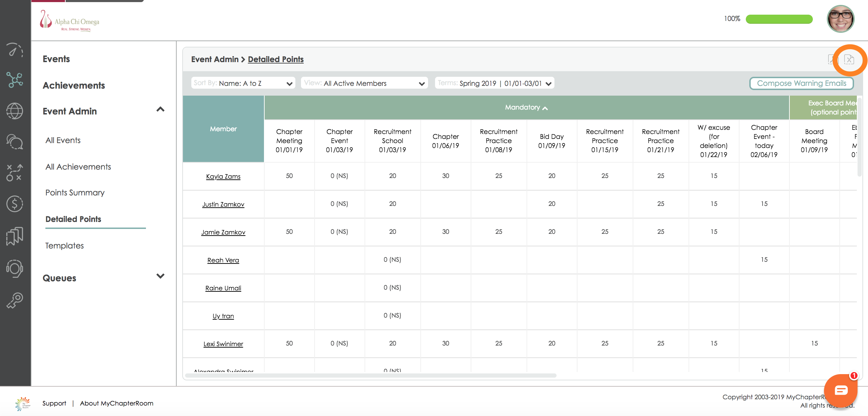Select the network nodes sidebar icon
This screenshot has height=416, width=868.
pyautogui.click(x=15, y=80)
